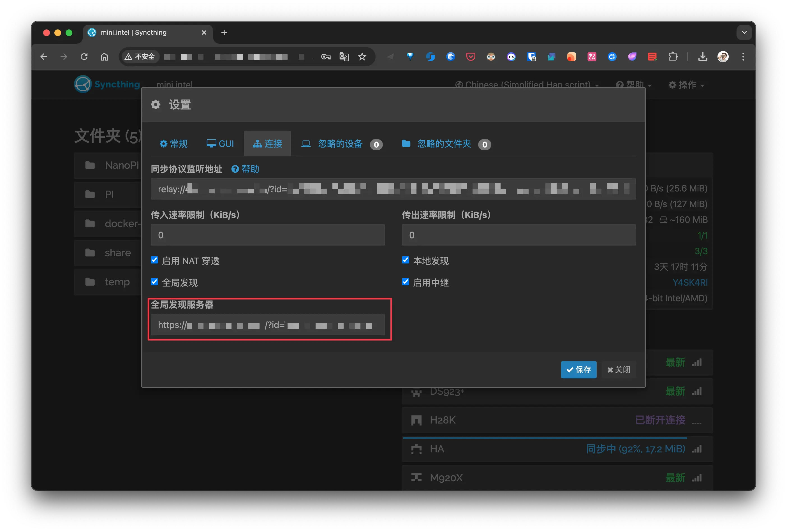This screenshot has height=532, width=787.
Task: Toggle the 启用中继 checkbox
Action: [x=405, y=282]
